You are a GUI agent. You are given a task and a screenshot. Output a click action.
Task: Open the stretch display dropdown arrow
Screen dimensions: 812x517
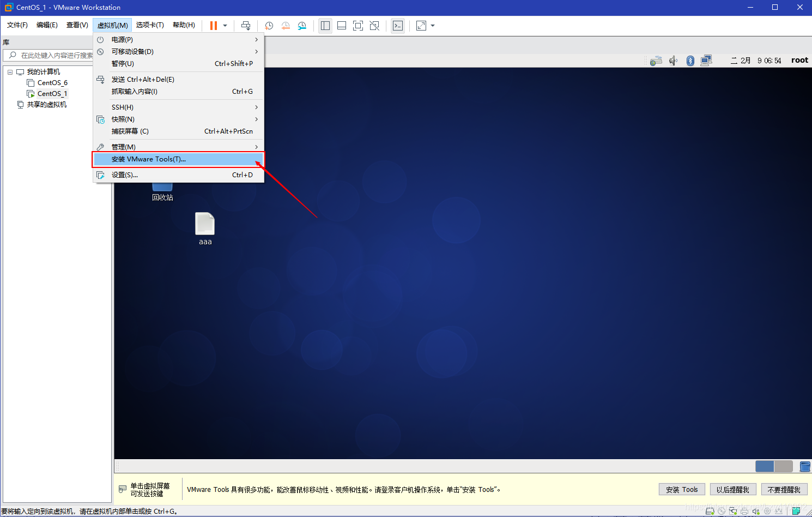[433, 26]
